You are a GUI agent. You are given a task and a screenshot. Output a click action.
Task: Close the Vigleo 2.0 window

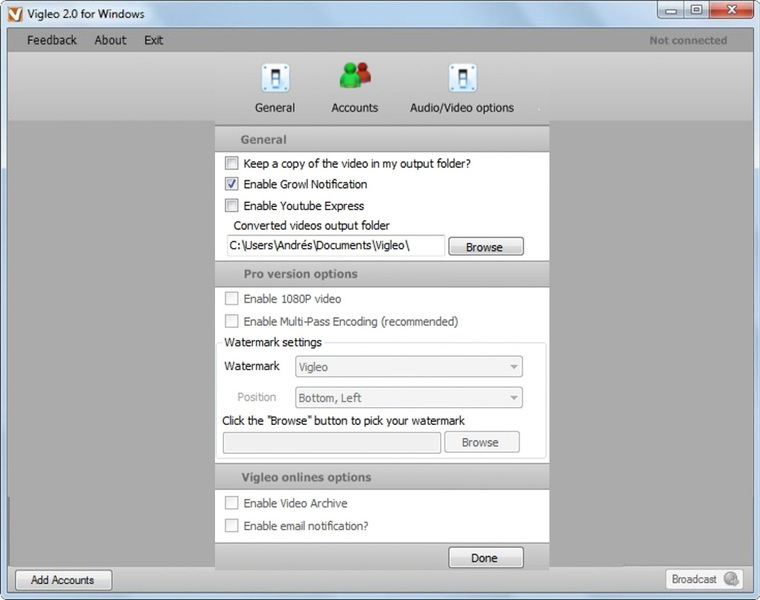(x=731, y=10)
